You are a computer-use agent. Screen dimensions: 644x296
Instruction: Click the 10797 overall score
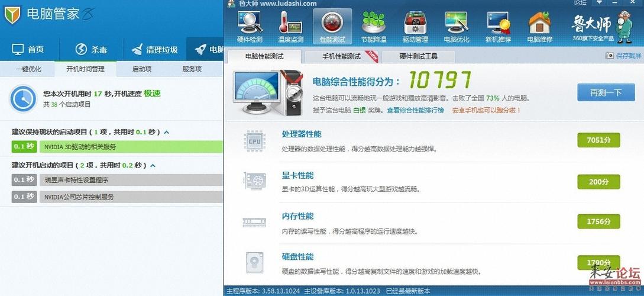(x=440, y=80)
